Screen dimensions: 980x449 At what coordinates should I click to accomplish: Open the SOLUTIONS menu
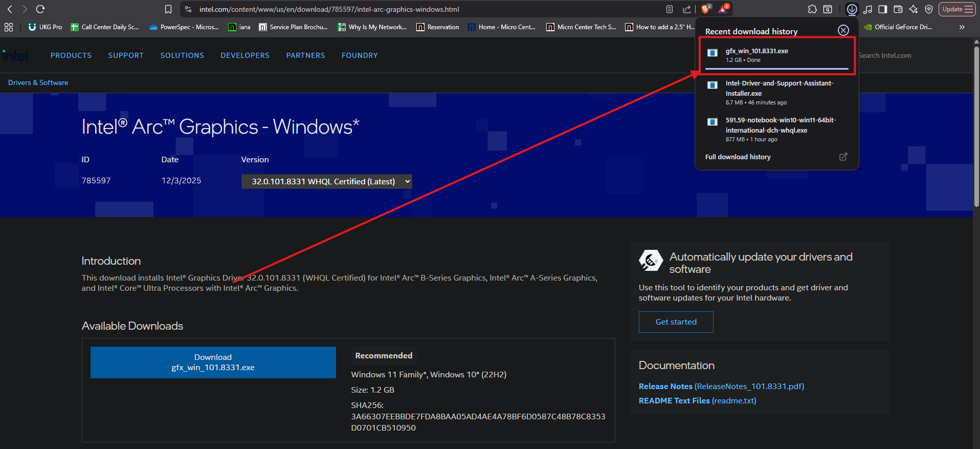[182, 55]
